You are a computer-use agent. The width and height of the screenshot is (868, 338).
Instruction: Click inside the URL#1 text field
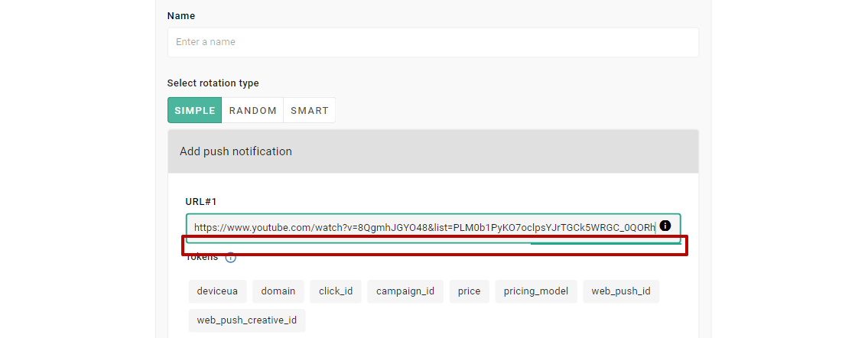pyautogui.click(x=421, y=227)
